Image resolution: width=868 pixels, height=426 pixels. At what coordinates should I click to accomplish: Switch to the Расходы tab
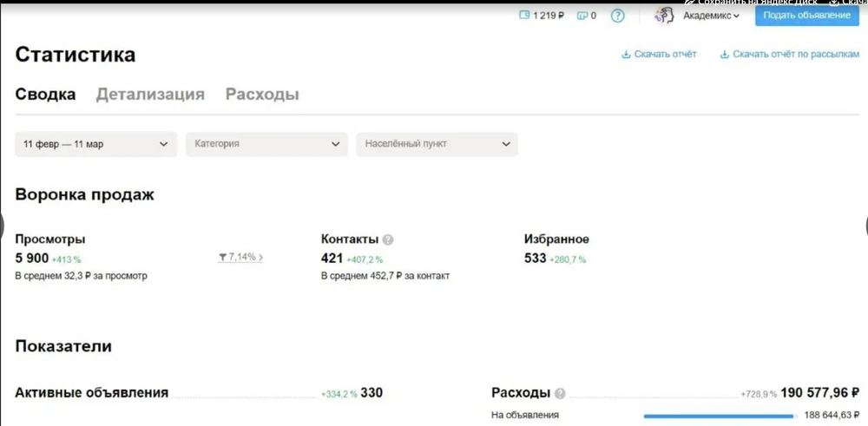(x=262, y=94)
